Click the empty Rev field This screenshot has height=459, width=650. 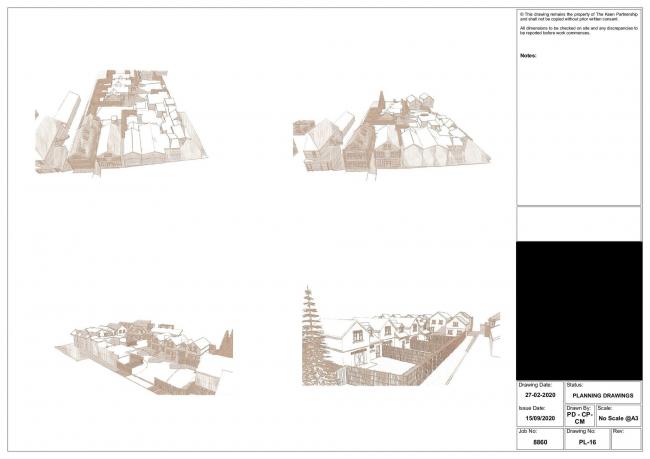click(625, 441)
